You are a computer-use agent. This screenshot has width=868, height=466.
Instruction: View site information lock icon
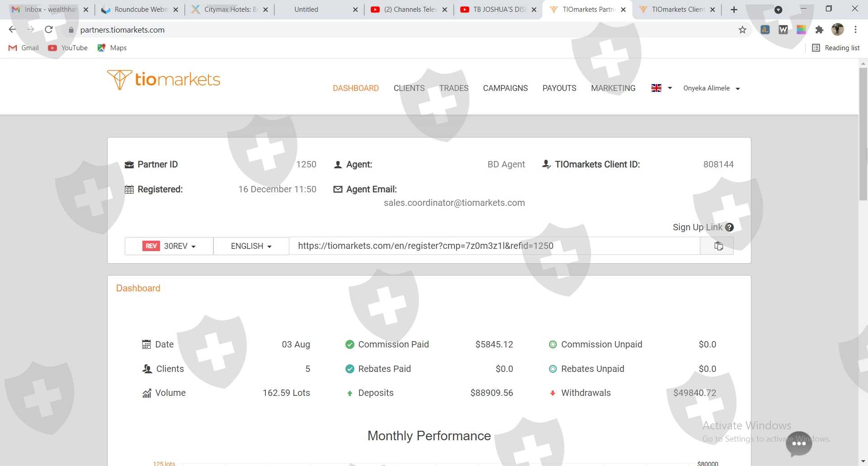pos(71,30)
